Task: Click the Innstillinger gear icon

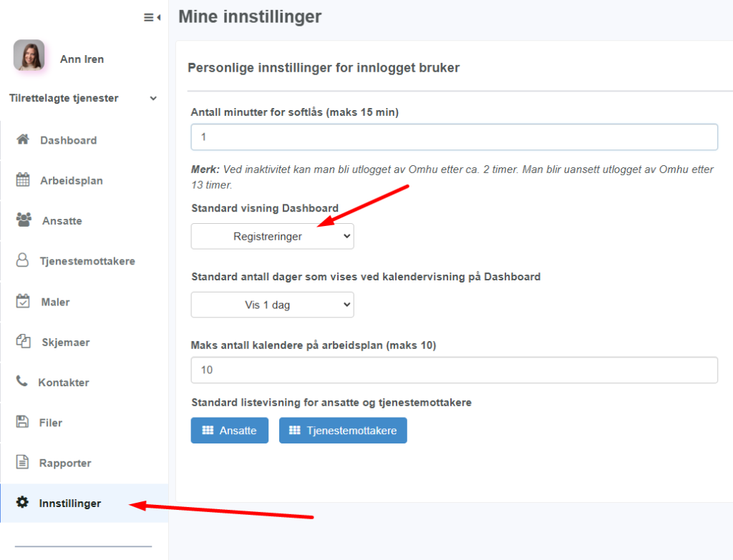Action: click(22, 503)
